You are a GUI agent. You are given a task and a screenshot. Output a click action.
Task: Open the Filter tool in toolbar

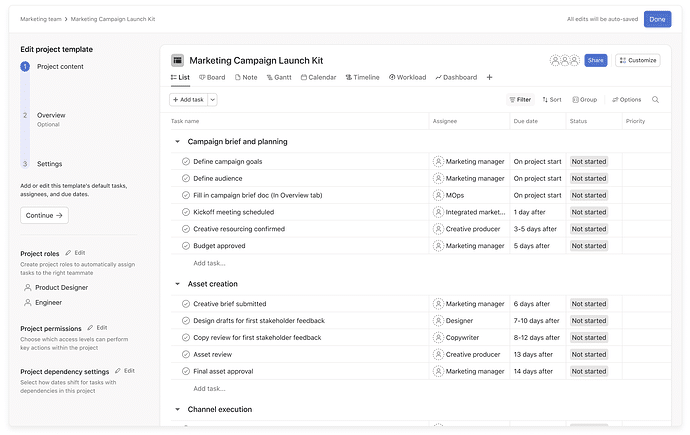[x=520, y=100]
